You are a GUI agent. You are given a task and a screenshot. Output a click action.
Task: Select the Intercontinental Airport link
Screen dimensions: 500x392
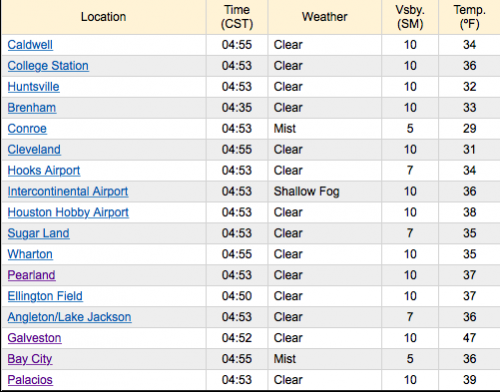pos(68,191)
